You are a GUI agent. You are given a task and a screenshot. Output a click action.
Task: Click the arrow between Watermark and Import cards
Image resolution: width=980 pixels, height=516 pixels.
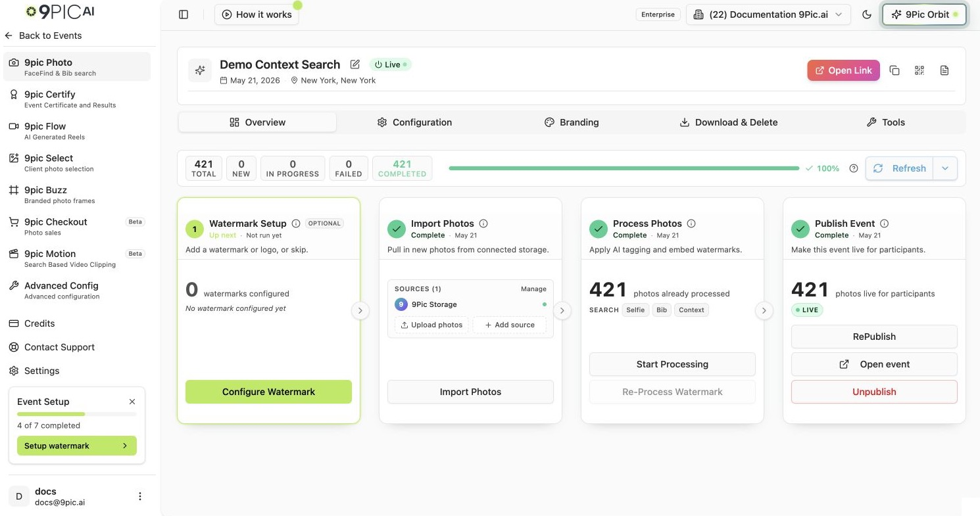point(360,310)
